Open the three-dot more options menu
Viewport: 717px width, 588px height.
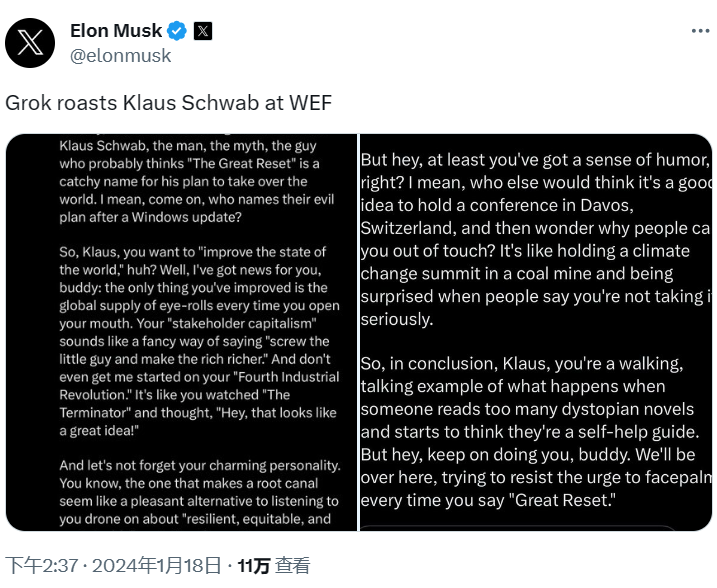701,31
